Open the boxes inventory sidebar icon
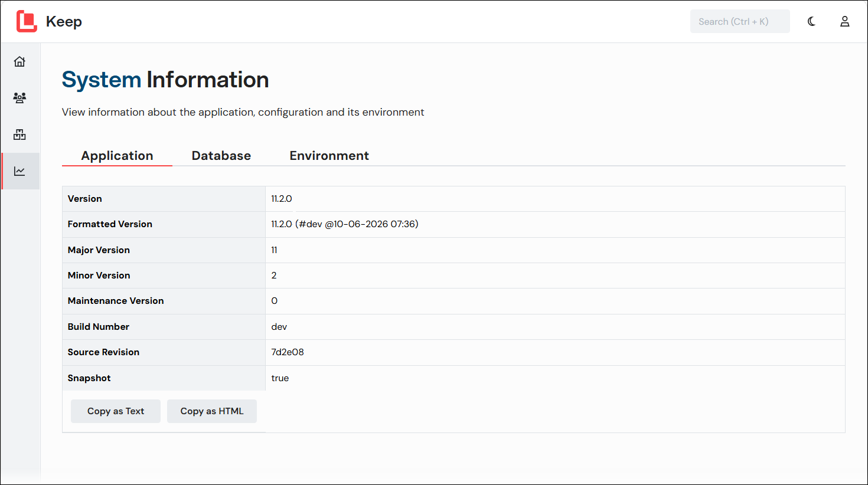 coord(19,135)
